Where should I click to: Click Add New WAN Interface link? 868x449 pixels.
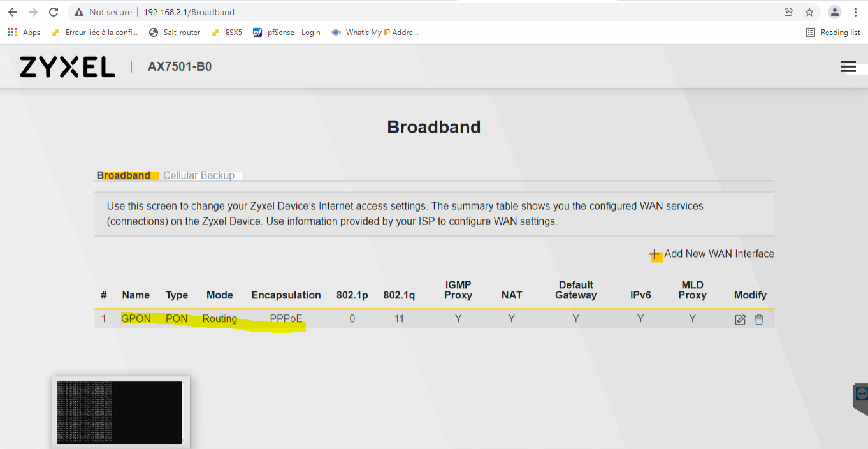[719, 254]
